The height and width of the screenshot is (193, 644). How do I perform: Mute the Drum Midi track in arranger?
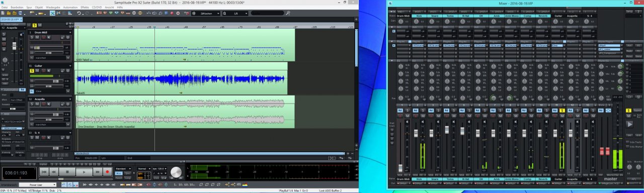point(37,37)
